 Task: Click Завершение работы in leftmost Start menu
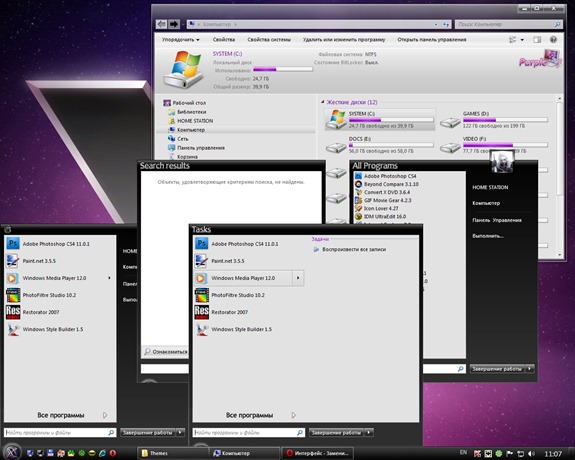click(x=147, y=433)
